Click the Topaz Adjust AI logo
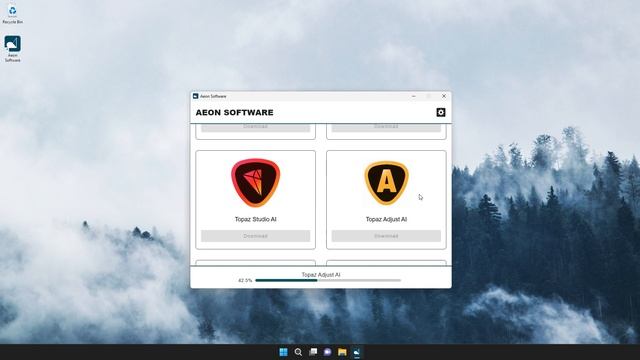 coord(386,182)
